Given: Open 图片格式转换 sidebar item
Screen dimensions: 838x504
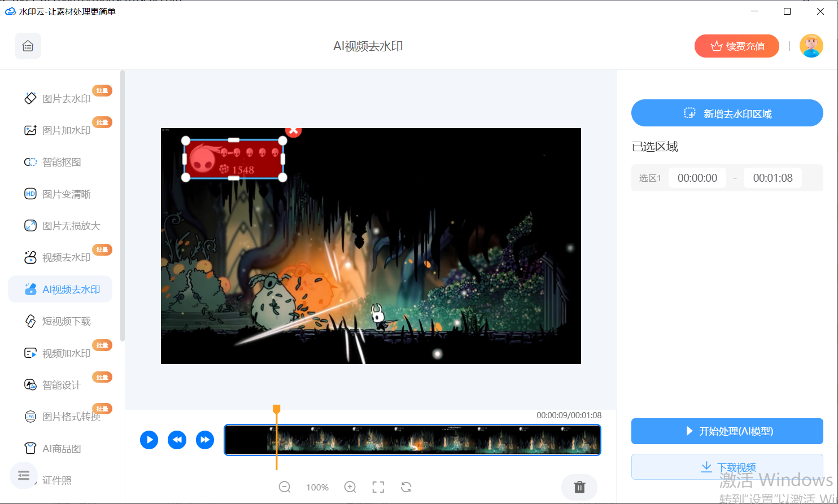Looking at the screenshot, I should pos(60,417).
